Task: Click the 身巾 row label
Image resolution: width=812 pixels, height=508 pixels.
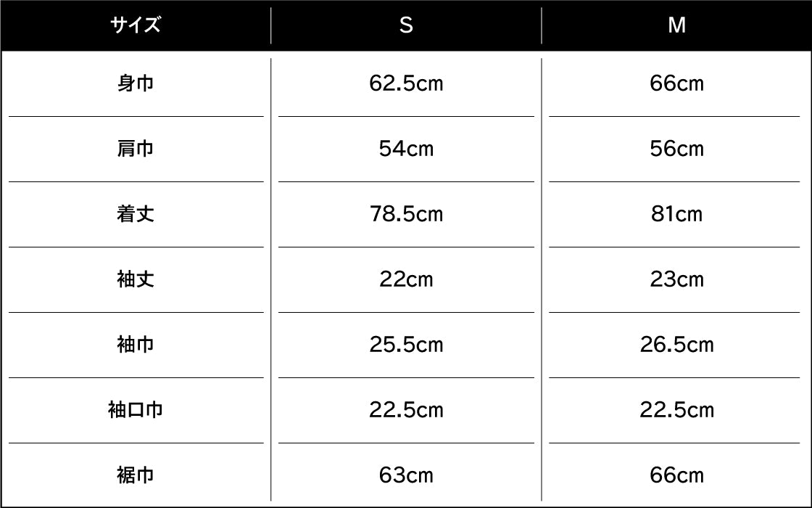Action: point(136,84)
